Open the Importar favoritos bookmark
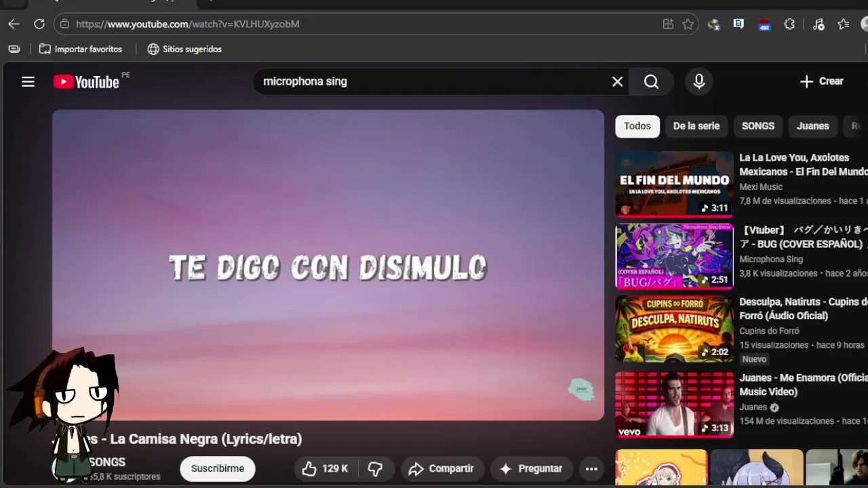The height and width of the screenshot is (488, 868). point(81,49)
